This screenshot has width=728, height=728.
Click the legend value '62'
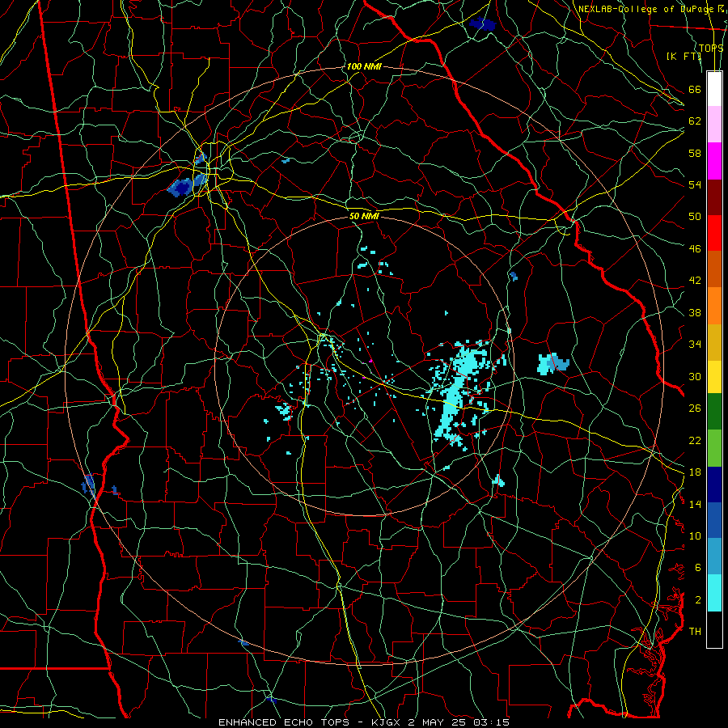click(695, 121)
